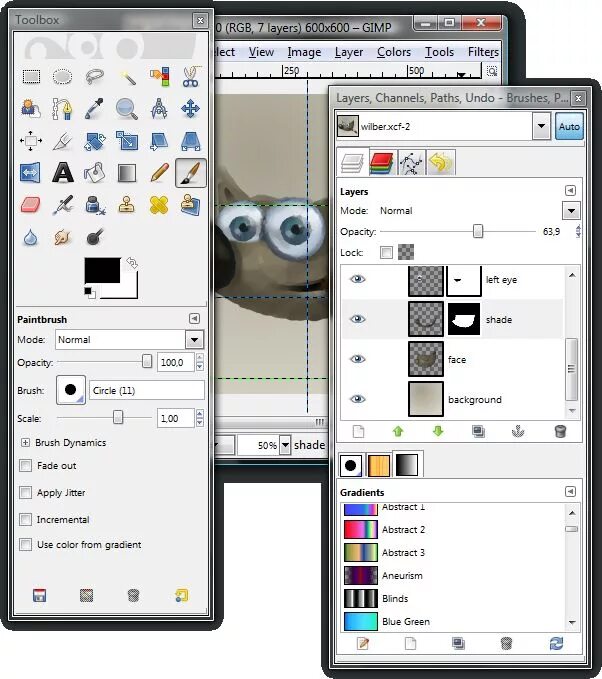Select the Fuzzy Select magic wand tool
Viewport: 602px width, 679px height.
(127, 77)
